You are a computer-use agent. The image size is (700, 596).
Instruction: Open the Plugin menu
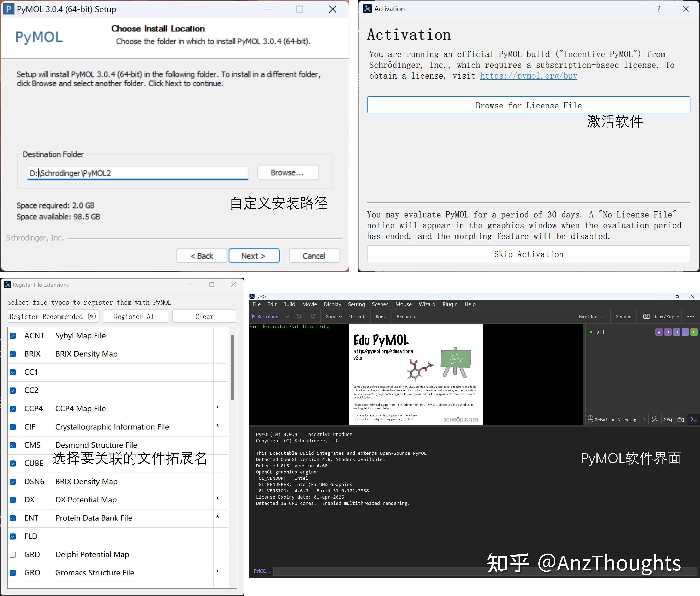point(450,304)
